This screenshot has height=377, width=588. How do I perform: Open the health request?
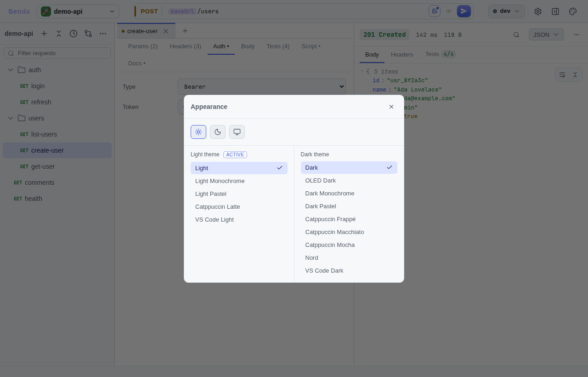57,199
